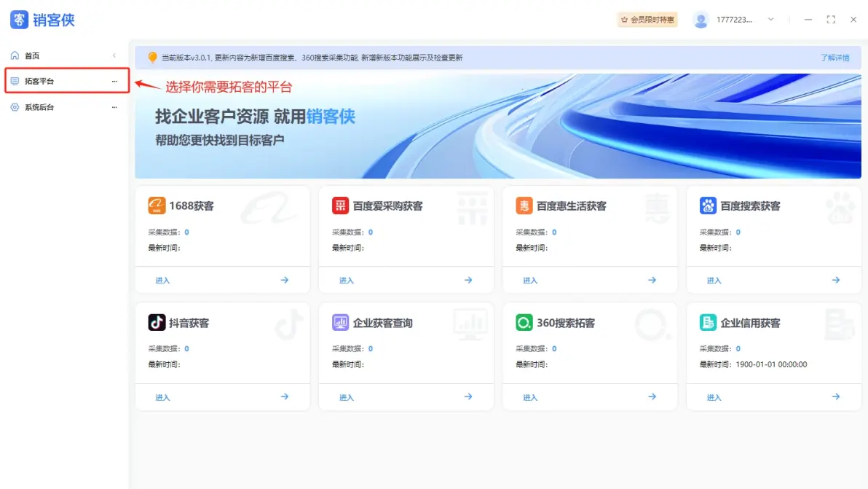The width and height of the screenshot is (868, 489).
Task: Enter 企业信用获客 via 进入 link
Action: 714,397
